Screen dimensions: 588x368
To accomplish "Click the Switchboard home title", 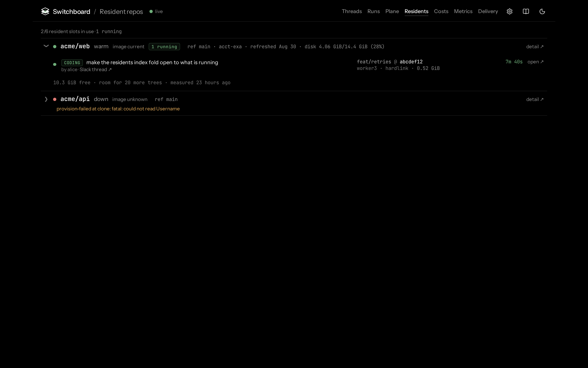I will [x=71, y=11].
